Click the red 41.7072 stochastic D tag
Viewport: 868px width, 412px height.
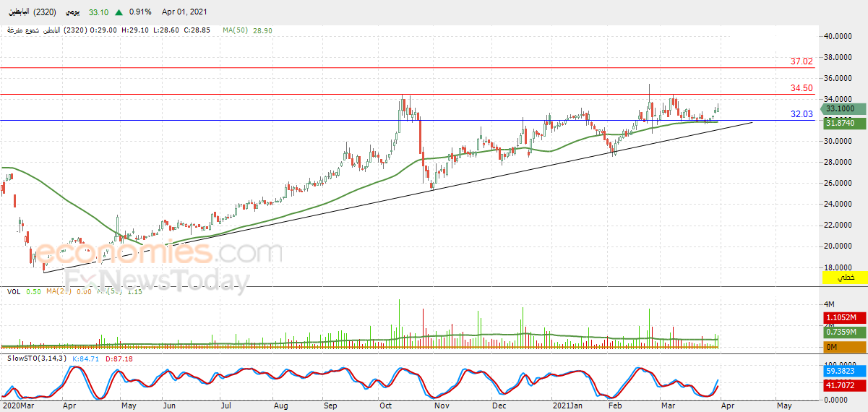tap(841, 386)
